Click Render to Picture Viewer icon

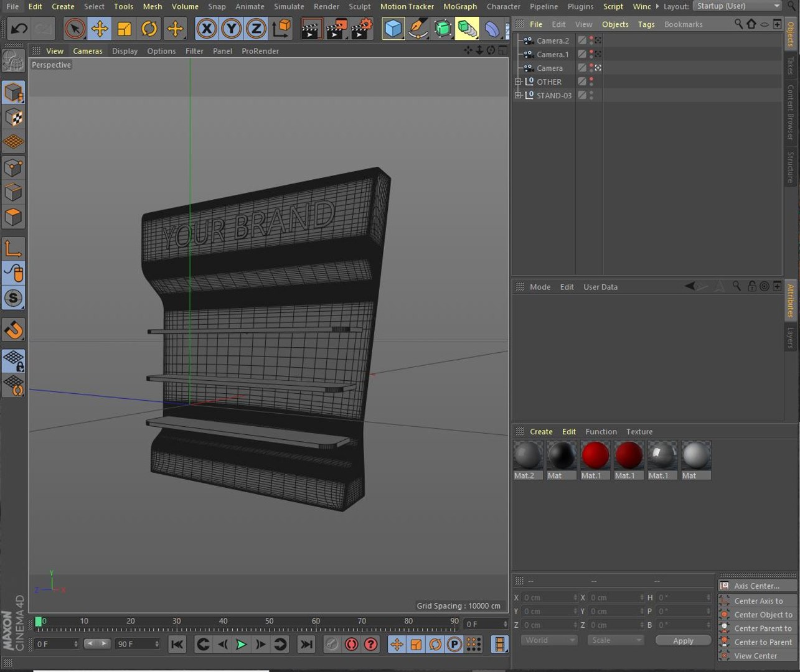(336, 29)
